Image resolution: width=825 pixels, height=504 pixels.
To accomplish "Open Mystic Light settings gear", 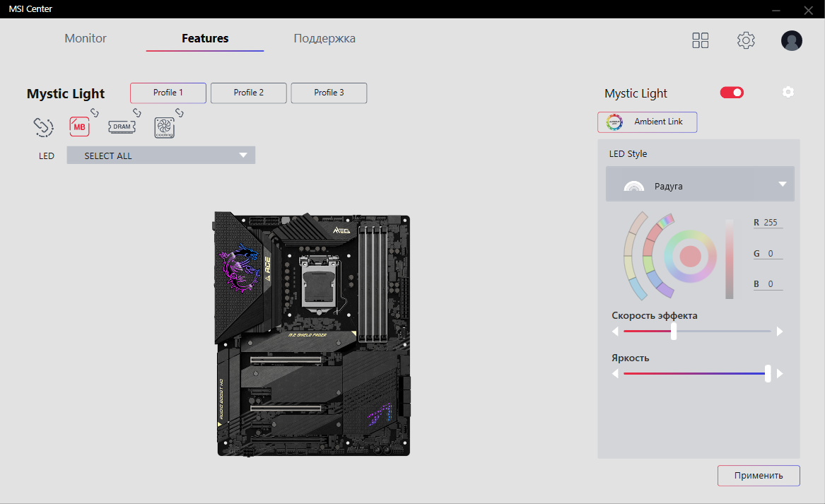I will click(x=788, y=92).
